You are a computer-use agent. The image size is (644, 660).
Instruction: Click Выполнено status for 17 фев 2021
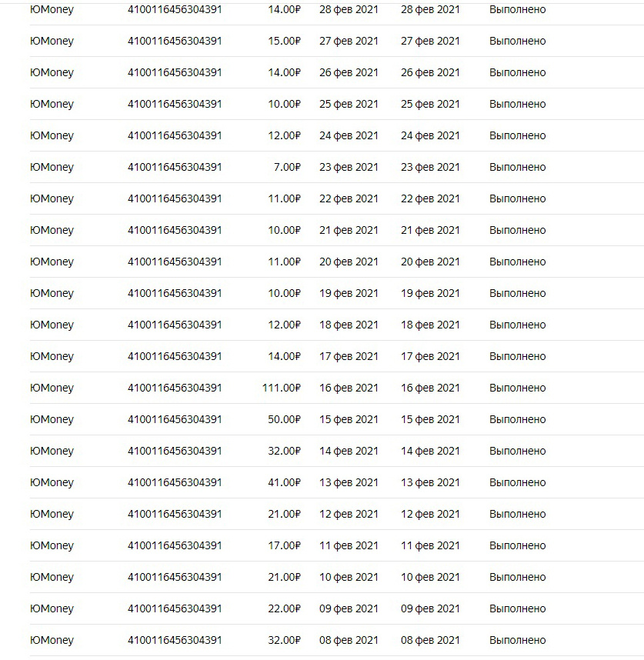pos(517,356)
